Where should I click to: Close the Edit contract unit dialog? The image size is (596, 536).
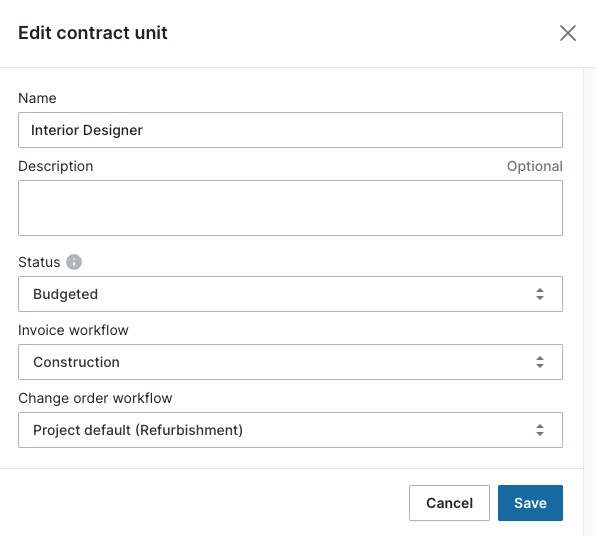(x=568, y=33)
